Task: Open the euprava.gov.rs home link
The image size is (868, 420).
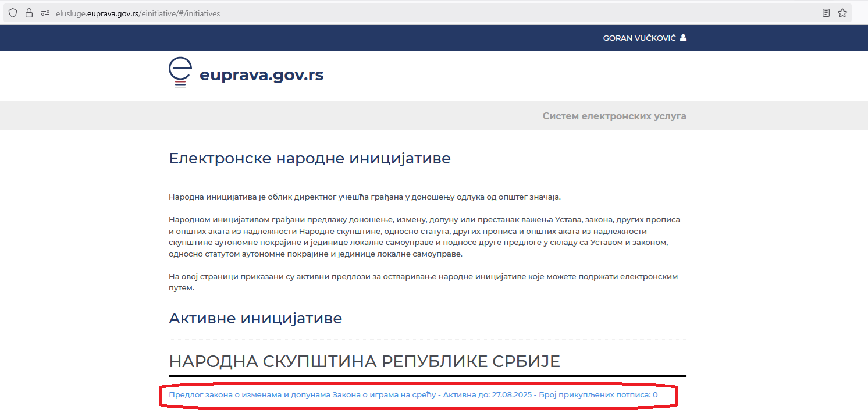Action: 261,75
